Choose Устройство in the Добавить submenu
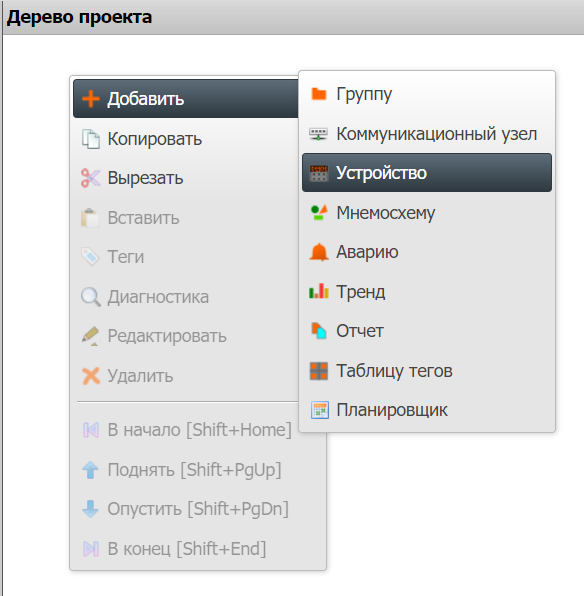Viewport: 584px width, 596px height. [427, 173]
